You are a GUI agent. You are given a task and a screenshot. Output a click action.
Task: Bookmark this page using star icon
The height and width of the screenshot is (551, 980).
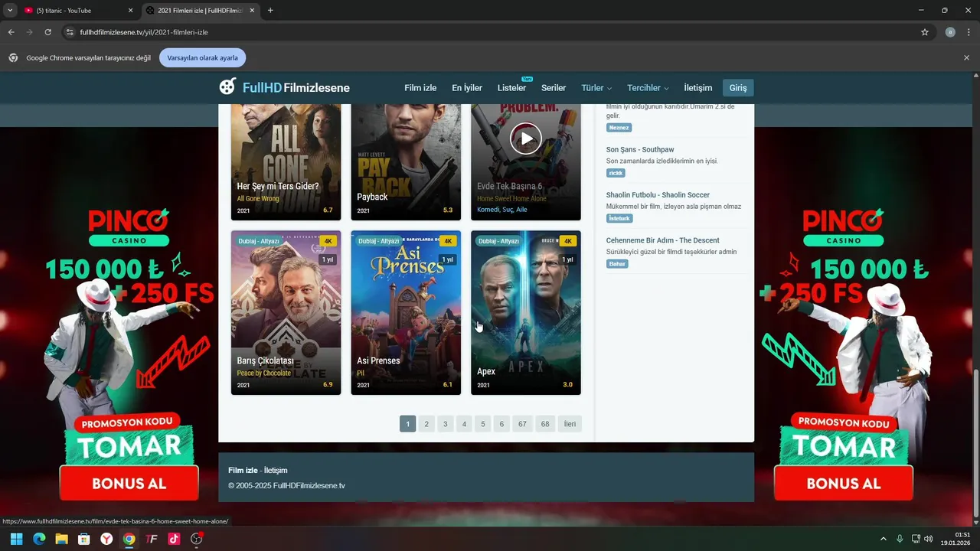tap(925, 32)
